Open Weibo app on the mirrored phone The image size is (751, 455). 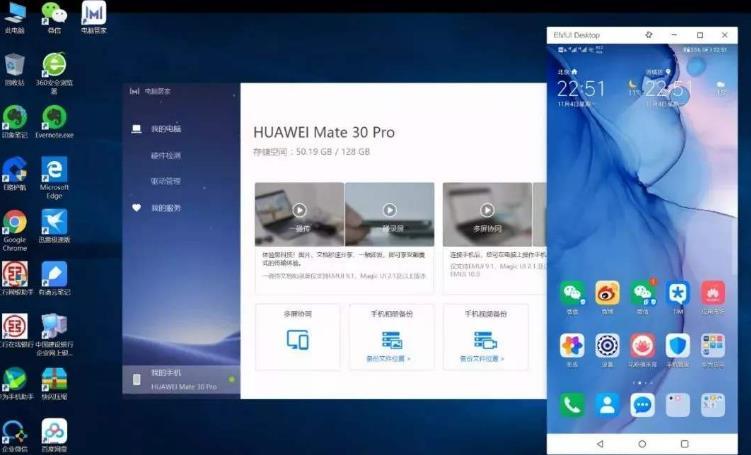point(607,293)
